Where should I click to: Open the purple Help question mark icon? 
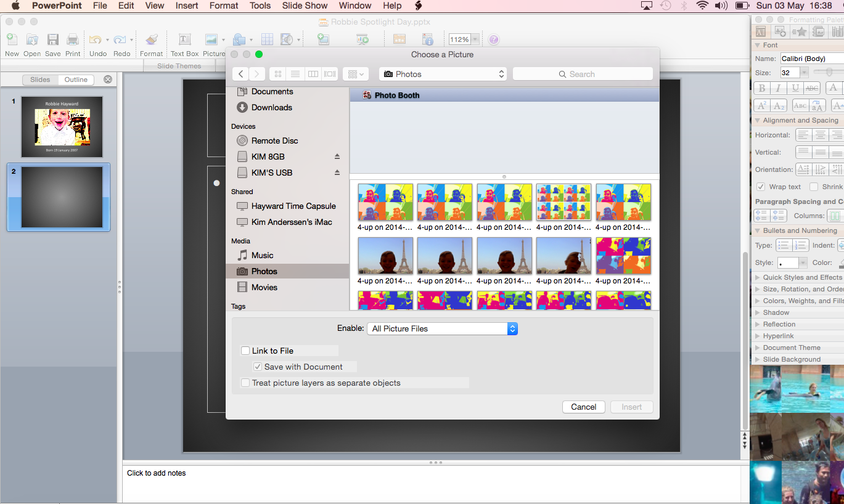coord(493,39)
